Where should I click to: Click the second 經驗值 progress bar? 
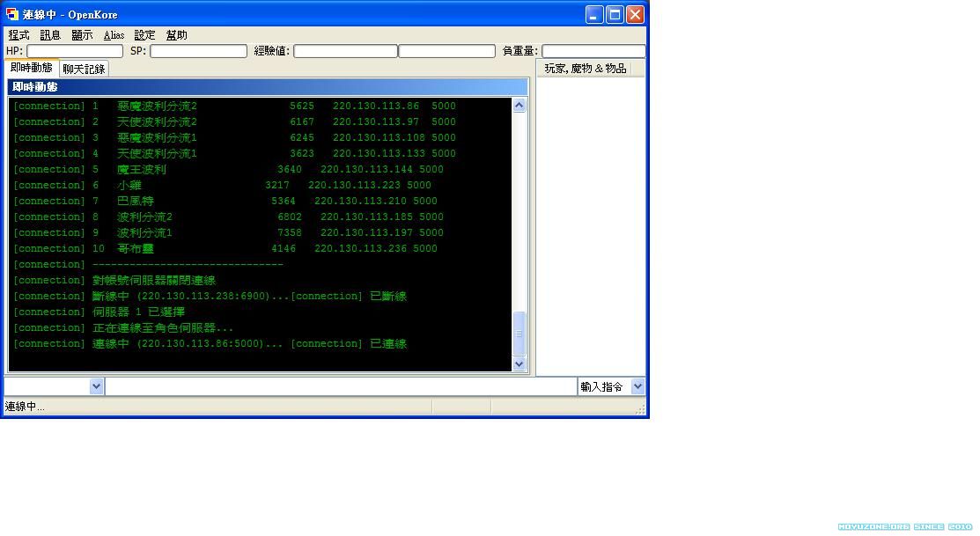tap(447, 51)
